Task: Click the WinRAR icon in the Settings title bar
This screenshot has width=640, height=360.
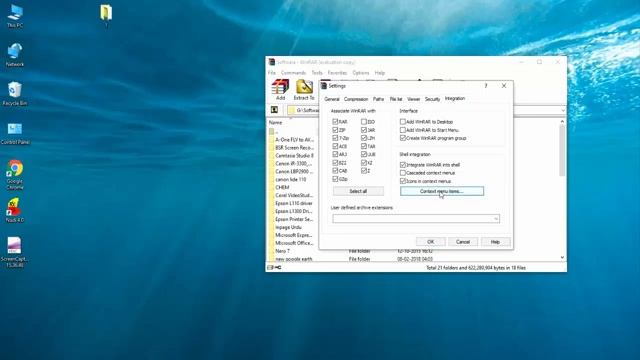Action: [x=324, y=86]
